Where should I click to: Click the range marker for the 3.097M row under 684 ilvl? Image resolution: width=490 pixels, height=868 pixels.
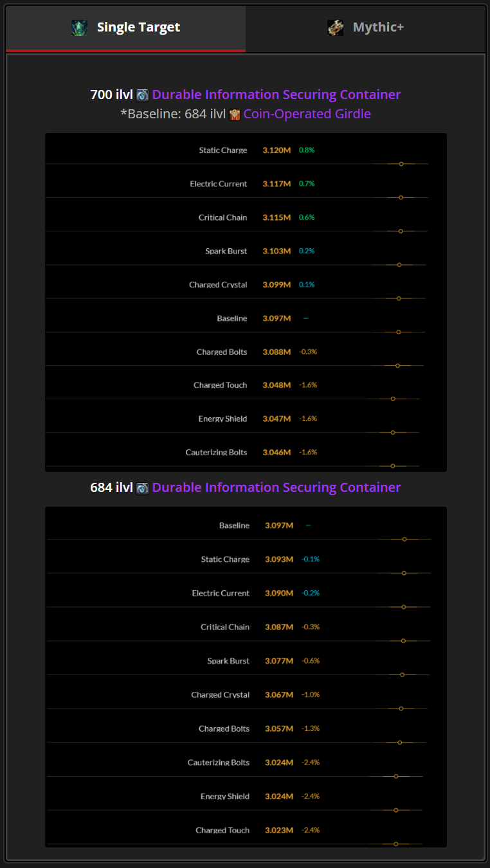[x=404, y=539]
